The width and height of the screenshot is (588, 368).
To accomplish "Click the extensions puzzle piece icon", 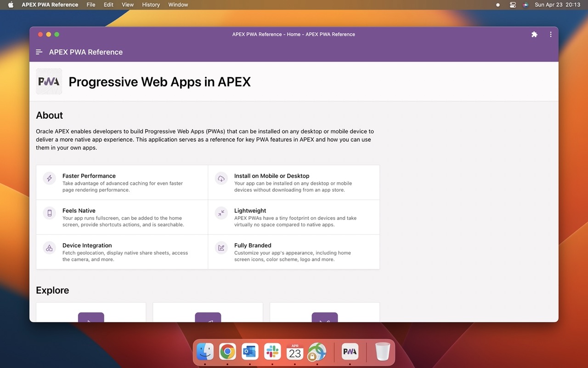I will point(534,34).
